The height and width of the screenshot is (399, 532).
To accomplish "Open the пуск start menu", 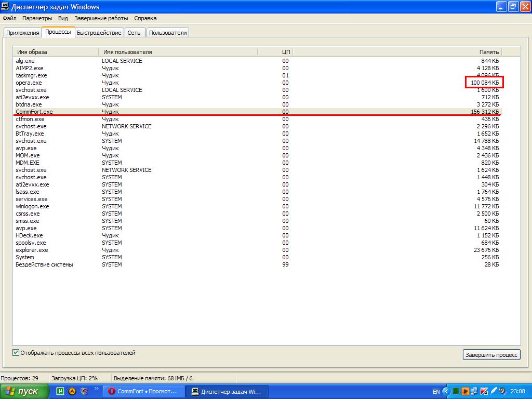I will pyautogui.click(x=24, y=391).
